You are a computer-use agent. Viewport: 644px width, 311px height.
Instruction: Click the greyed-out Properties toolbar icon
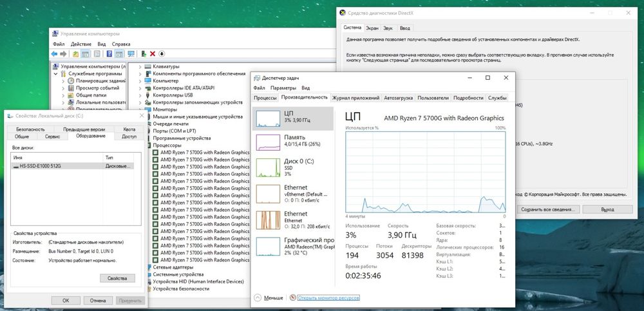click(97, 54)
